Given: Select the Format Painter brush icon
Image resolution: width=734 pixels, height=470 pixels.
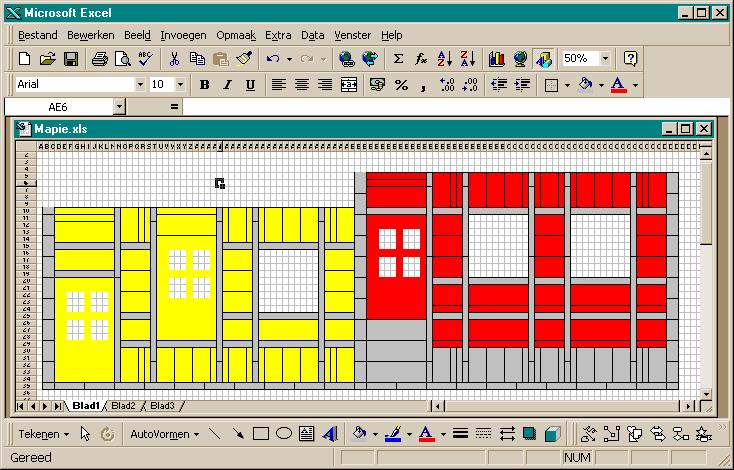Looking at the screenshot, I should [244, 59].
